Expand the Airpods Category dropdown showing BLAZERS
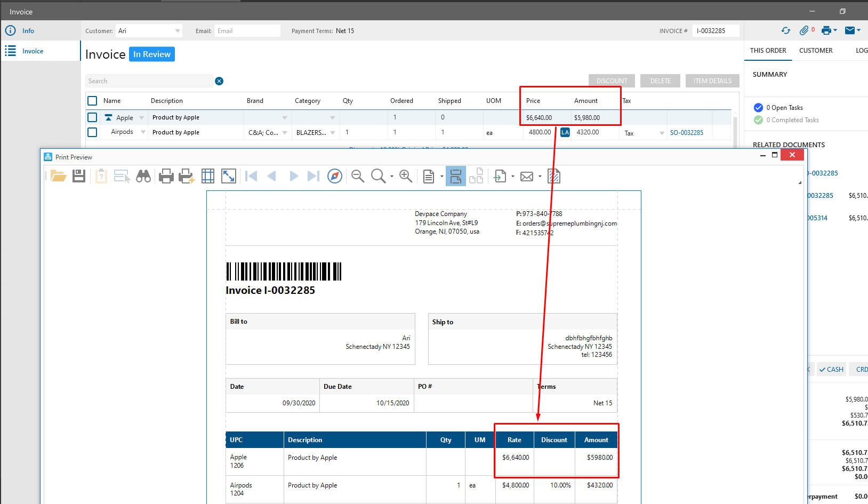Viewport: 868px width, 504px height. 333,133
